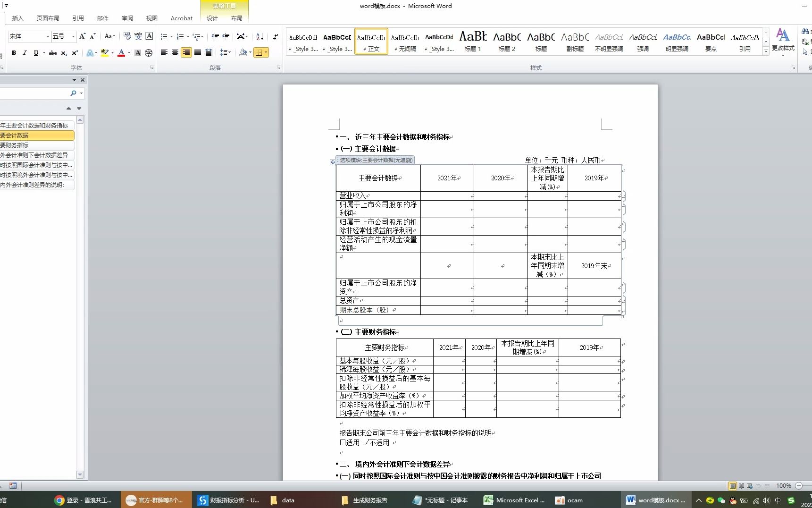Image resolution: width=812 pixels, height=508 pixels.
Task: Apply text highlight color
Action: tap(105, 53)
